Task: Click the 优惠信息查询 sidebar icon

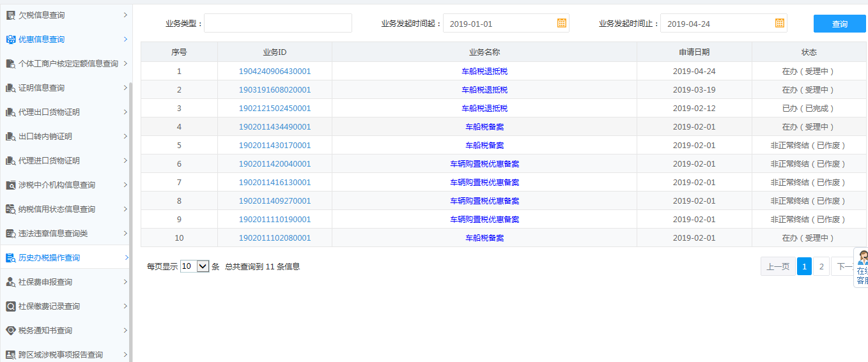Action: pyautogui.click(x=10, y=40)
